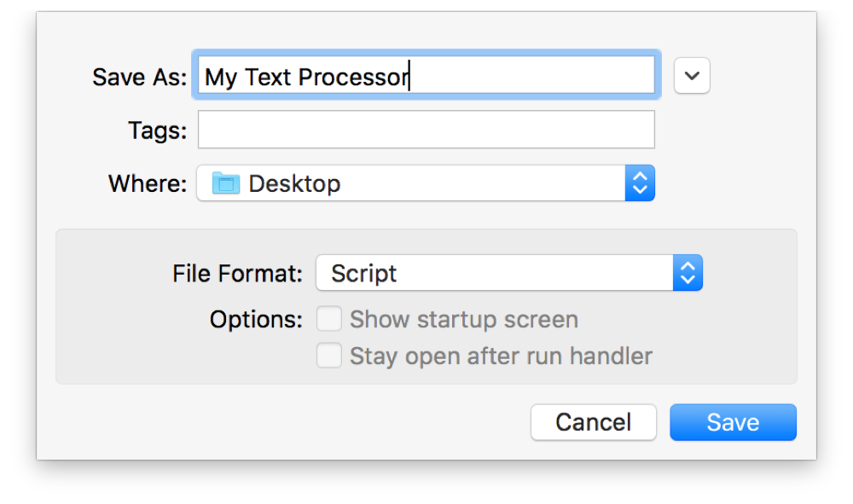Click into the Save As filename field
This screenshot has width=853, height=504.
[426, 76]
